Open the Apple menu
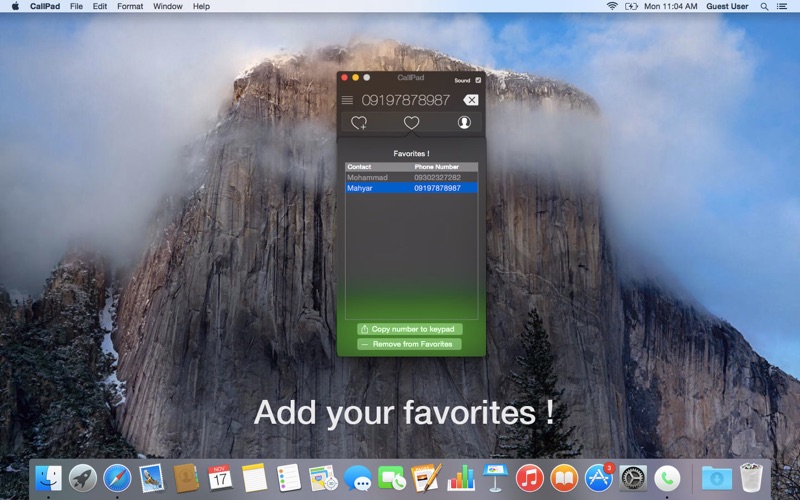The image size is (800, 500). pos(15,6)
